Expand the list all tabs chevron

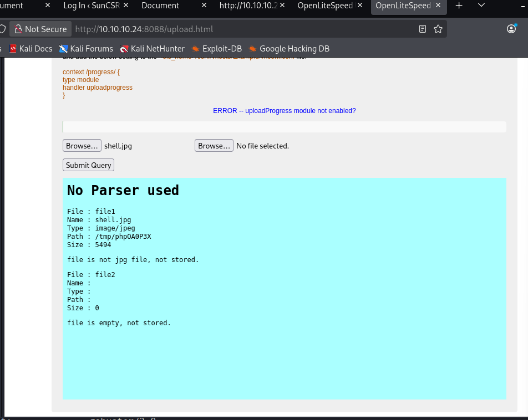point(481,6)
